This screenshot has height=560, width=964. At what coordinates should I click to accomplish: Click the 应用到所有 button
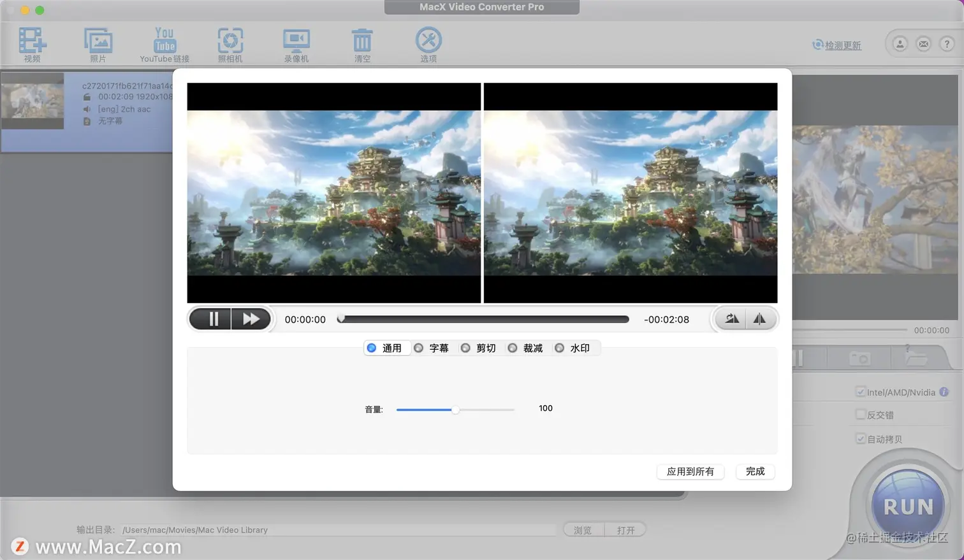(x=690, y=471)
